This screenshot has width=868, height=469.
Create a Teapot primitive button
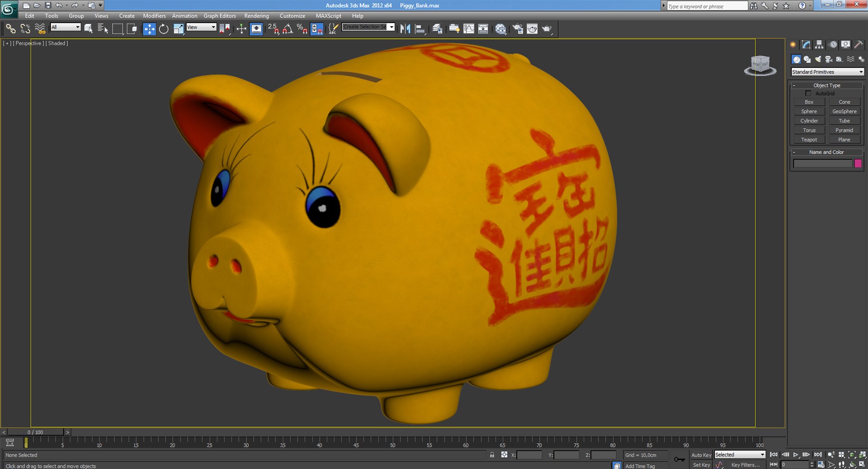809,140
